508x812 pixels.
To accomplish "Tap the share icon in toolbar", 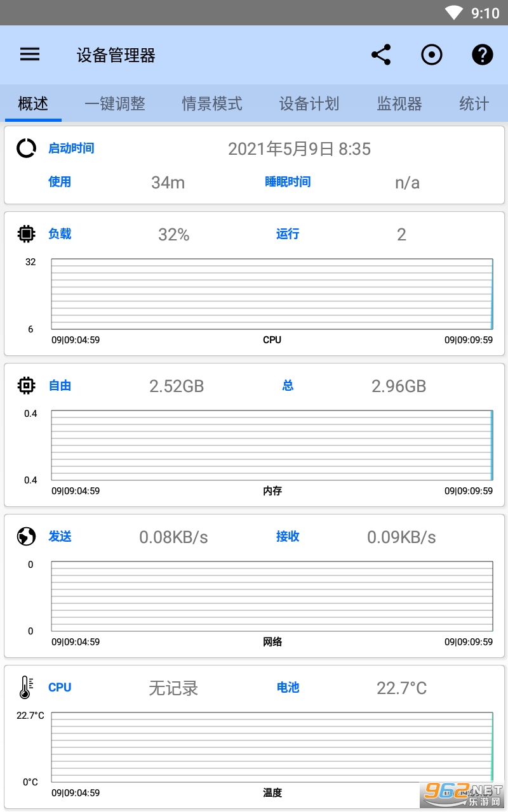I will pos(381,55).
